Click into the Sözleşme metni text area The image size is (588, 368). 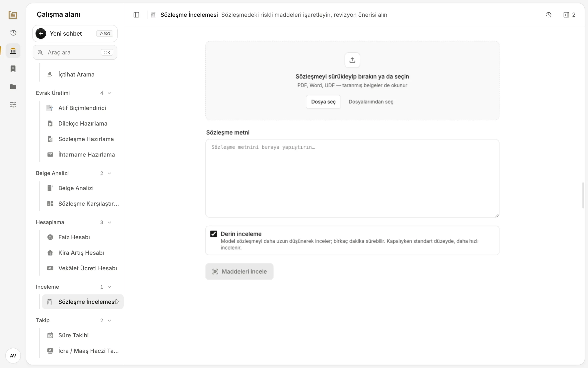tap(352, 178)
